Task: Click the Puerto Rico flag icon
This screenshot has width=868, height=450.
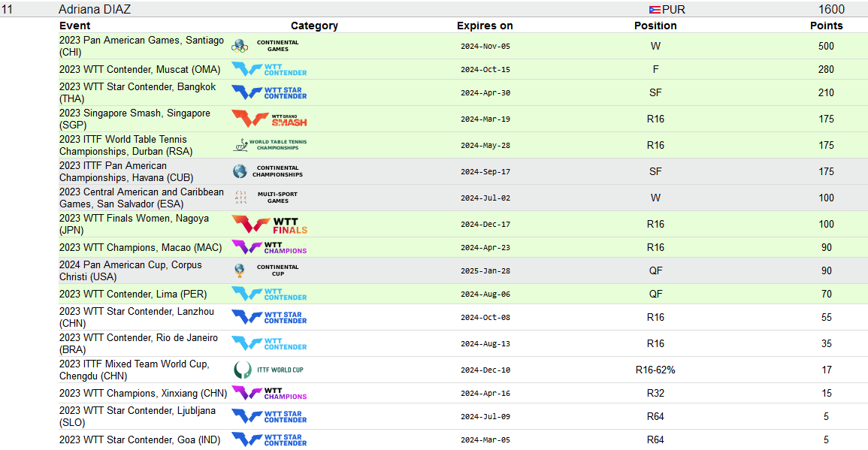Action: pyautogui.click(x=655, y=10)
